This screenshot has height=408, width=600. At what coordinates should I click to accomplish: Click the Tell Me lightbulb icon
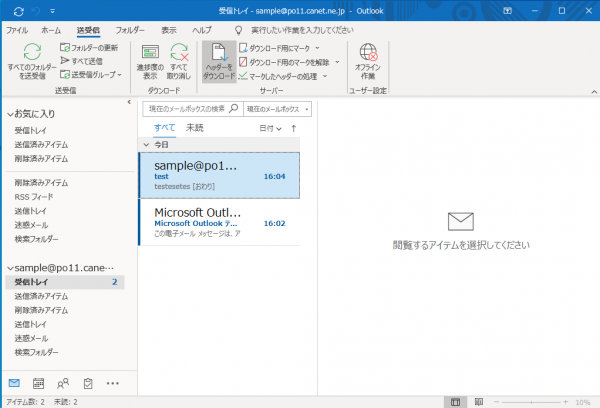point(238,30)
